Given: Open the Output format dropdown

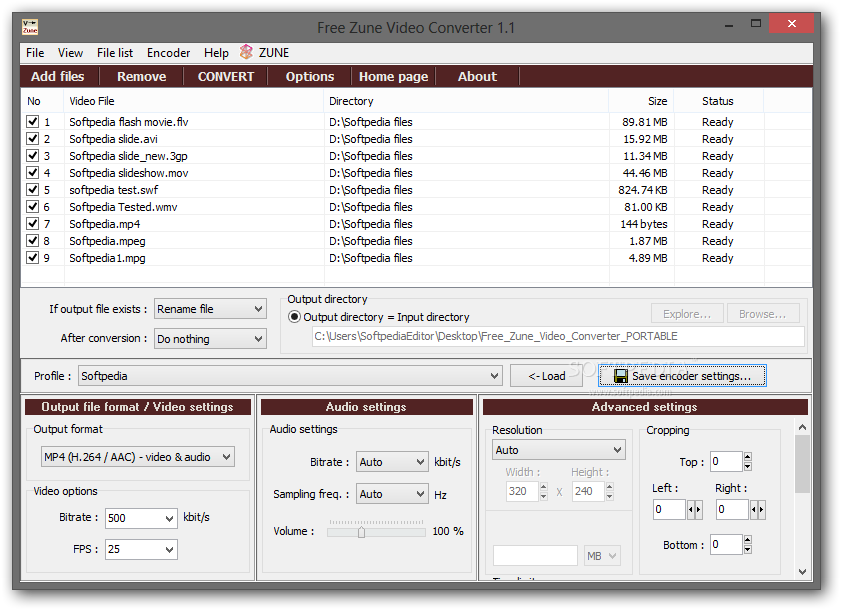Looking at the screenshot, I should (138, 457).
